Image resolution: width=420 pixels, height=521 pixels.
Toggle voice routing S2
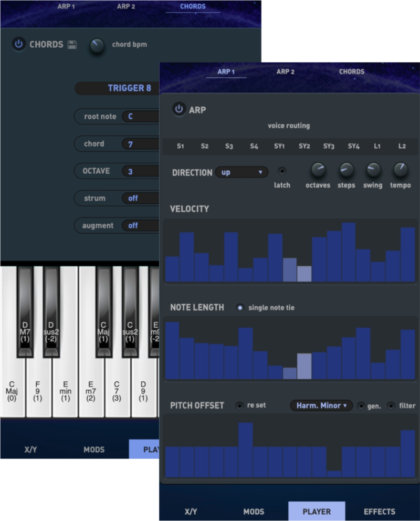click(205, 146)
